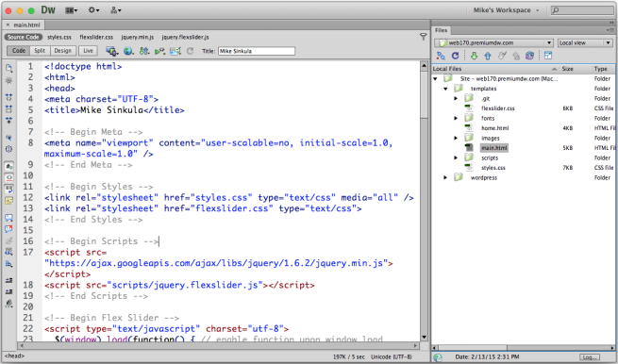The height and width of the screenshot is (364, 618).
Task: Click the Move or Convert CSS icon
Action: click(x=8, y=264)
